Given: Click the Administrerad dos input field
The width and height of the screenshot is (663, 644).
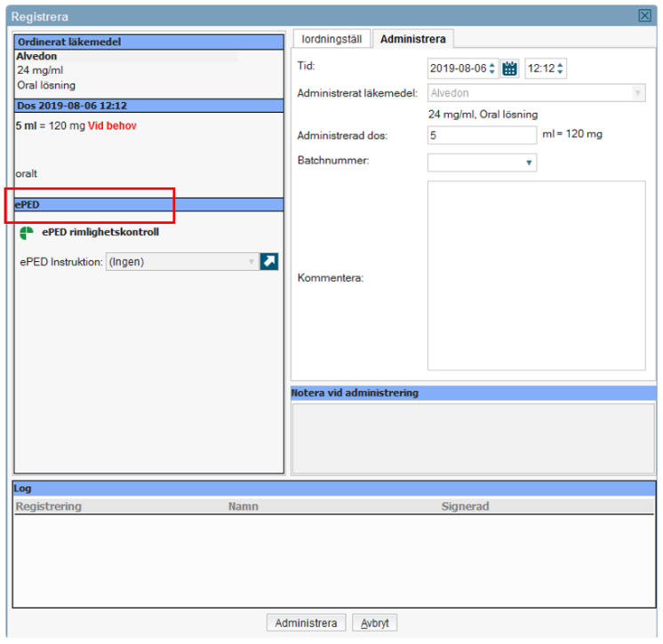Looking at the screenshot, I should [x=482, y=135].
